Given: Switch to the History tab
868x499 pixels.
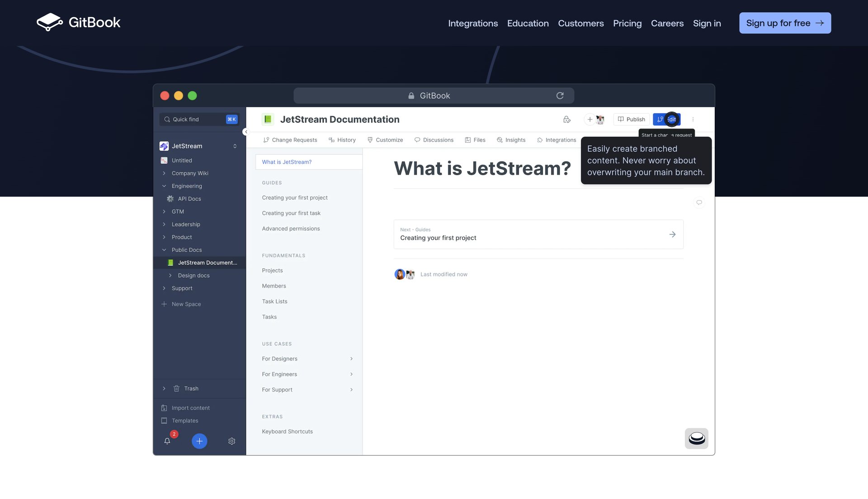Looking at the screenshot, I should tap(342, 140).
